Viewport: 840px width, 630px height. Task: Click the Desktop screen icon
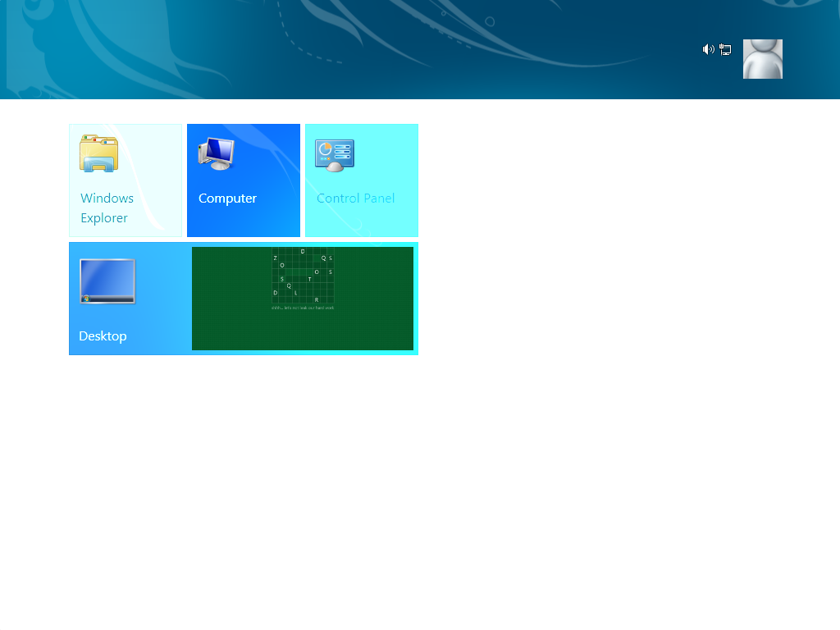[x=107, y=281]
